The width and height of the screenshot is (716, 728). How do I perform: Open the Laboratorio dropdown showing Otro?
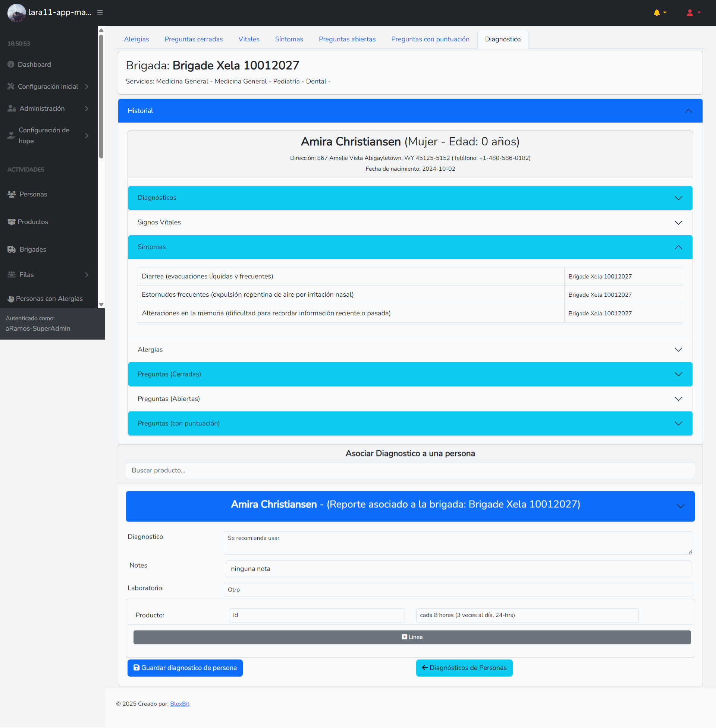coord(458,589)
